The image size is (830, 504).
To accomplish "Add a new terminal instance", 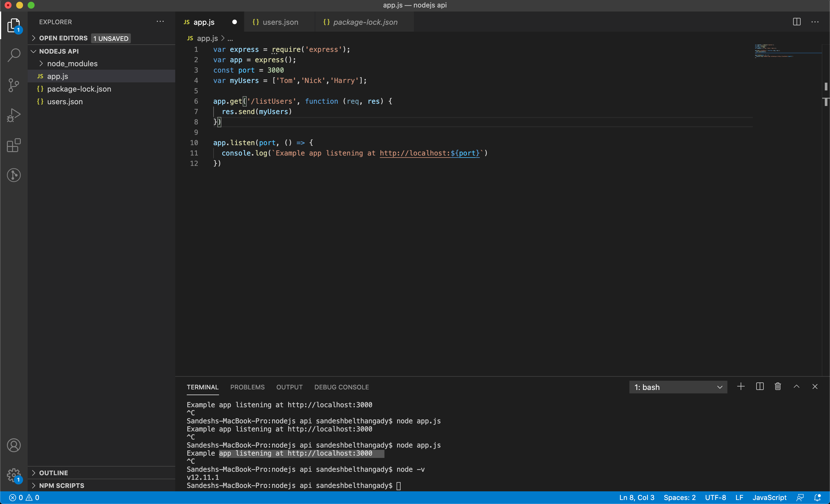I will [741, 386].
